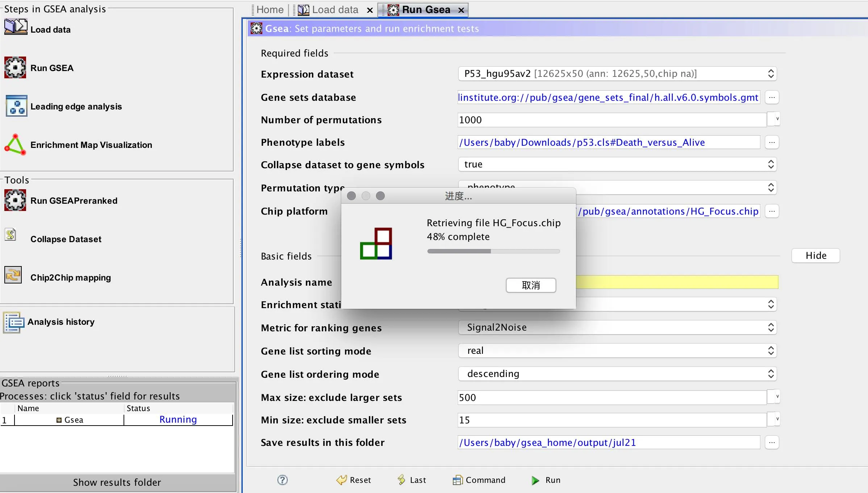Open the Run GSEAPreranked tool icon
Image resolution: width=868 pixels, height=493 pixels.
[x=15, y=200]
